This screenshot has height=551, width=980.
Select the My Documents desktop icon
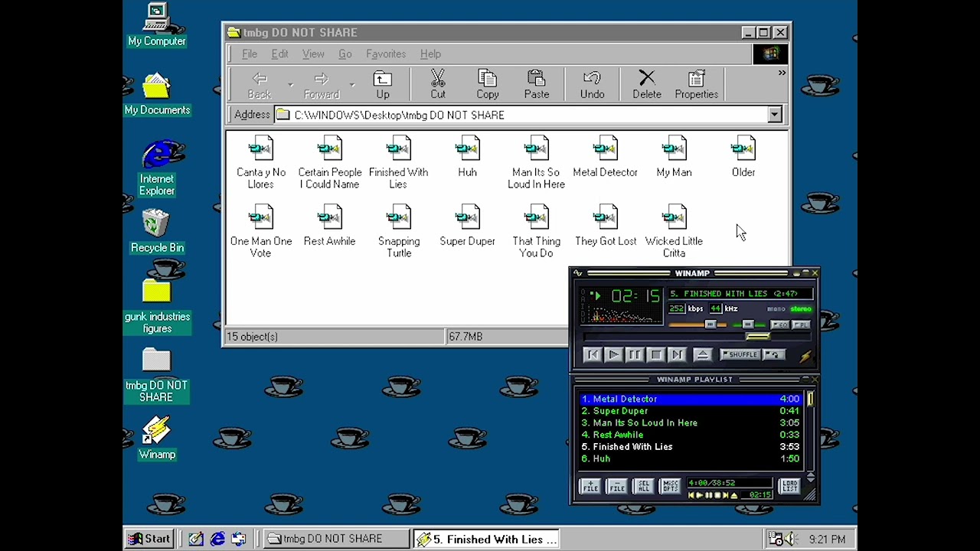pyautogui.click(x=157, y=94)
